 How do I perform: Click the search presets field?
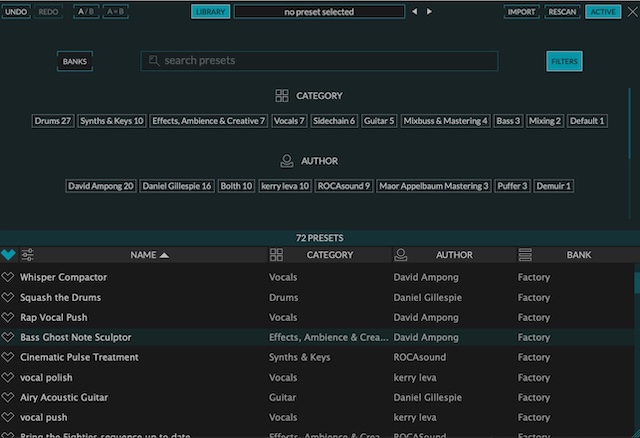(320, 61)
